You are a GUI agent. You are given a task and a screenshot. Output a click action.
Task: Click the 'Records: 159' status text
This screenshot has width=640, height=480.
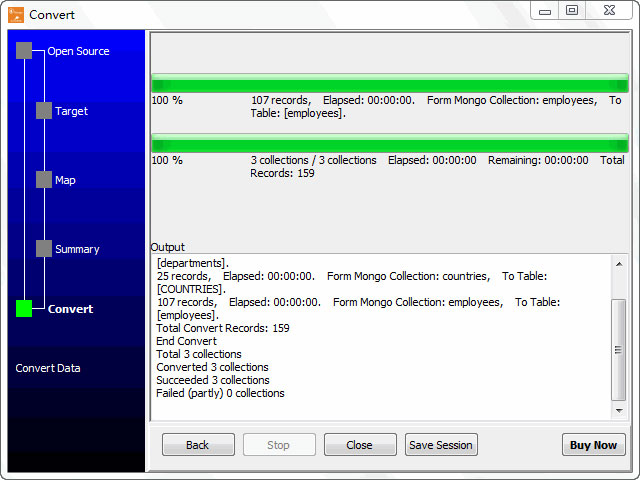click(x=282, y=173)
